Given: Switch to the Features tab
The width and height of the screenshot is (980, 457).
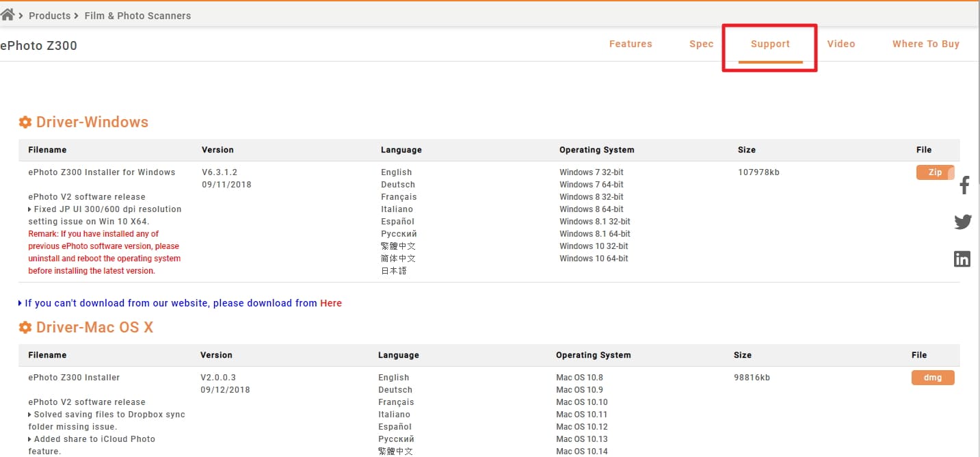Looking at the screenshot, I should tap(631, 44).
